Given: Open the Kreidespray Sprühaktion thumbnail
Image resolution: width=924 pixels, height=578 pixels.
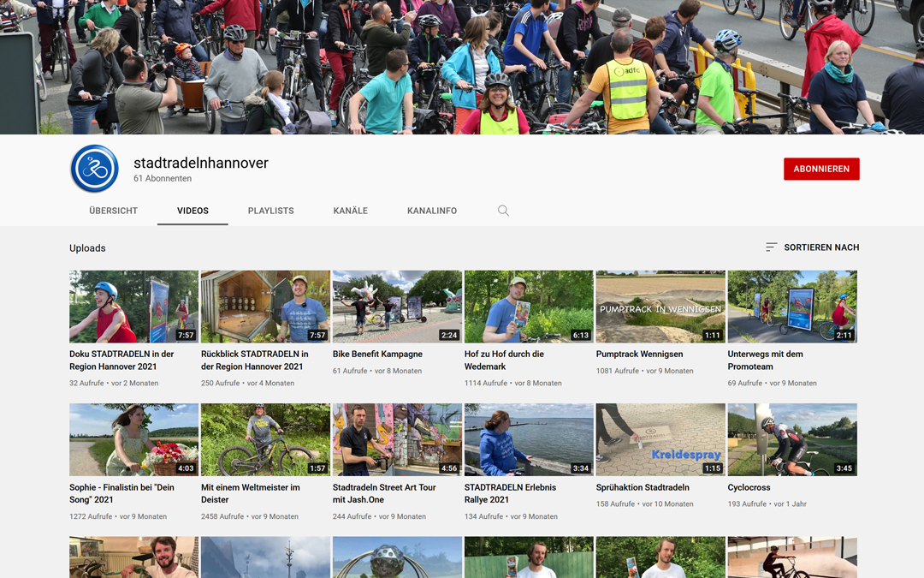Looking at the screenshot, I should coord(660,439).
